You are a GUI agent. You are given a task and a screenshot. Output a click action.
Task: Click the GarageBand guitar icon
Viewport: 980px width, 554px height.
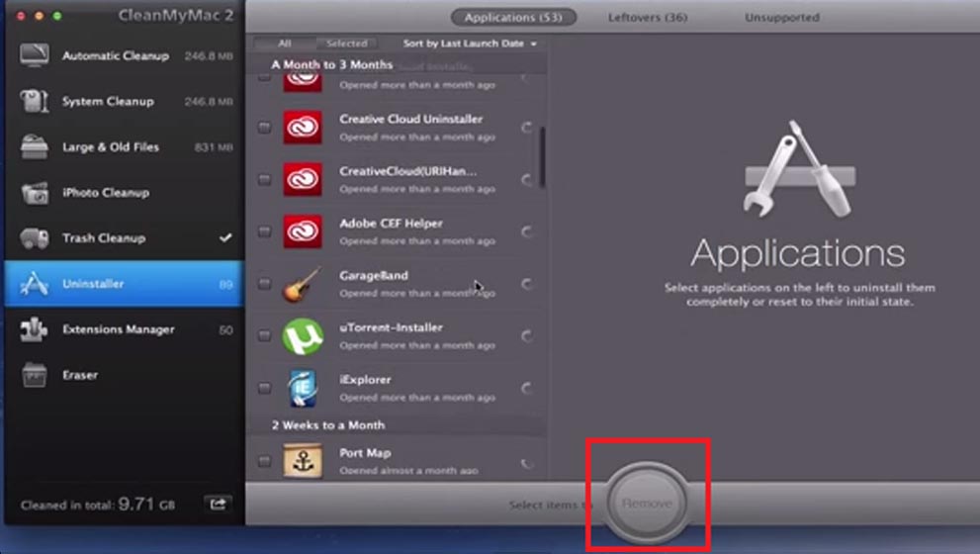[303, 284]
